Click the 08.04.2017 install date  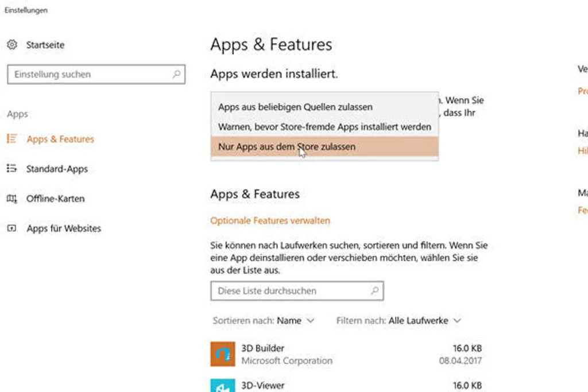[460, 360]
